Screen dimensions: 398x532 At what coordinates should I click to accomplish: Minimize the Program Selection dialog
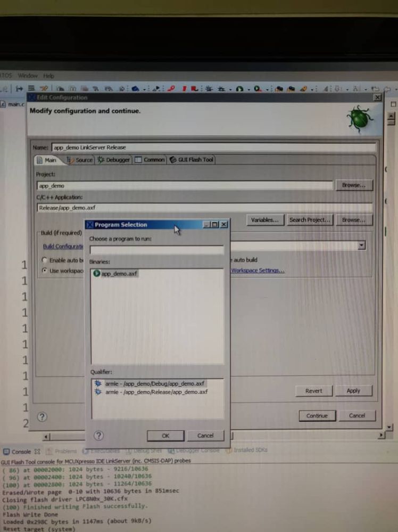[x=207, y=224]
